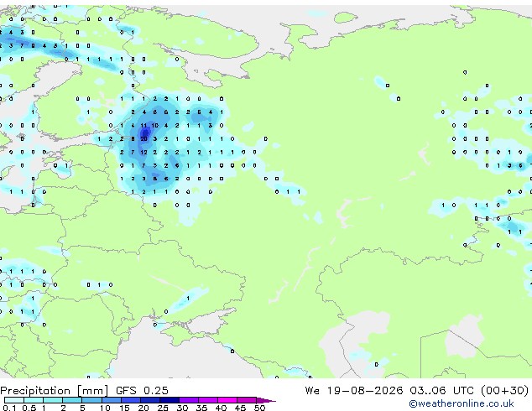Pick the 15–20 mm legend color box
The height and width of the screenshot is (411, 532).
[x=130, y=400]
